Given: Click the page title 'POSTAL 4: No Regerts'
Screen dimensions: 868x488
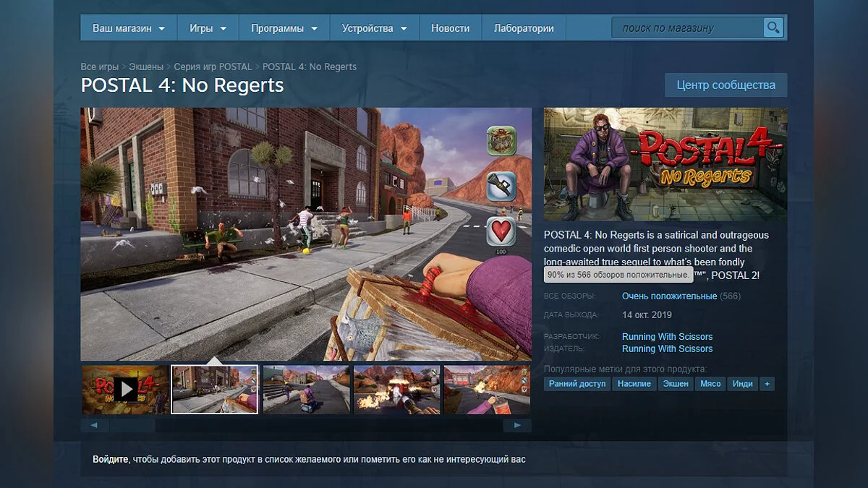Looking at the screenshot, I should pos(182,85).
